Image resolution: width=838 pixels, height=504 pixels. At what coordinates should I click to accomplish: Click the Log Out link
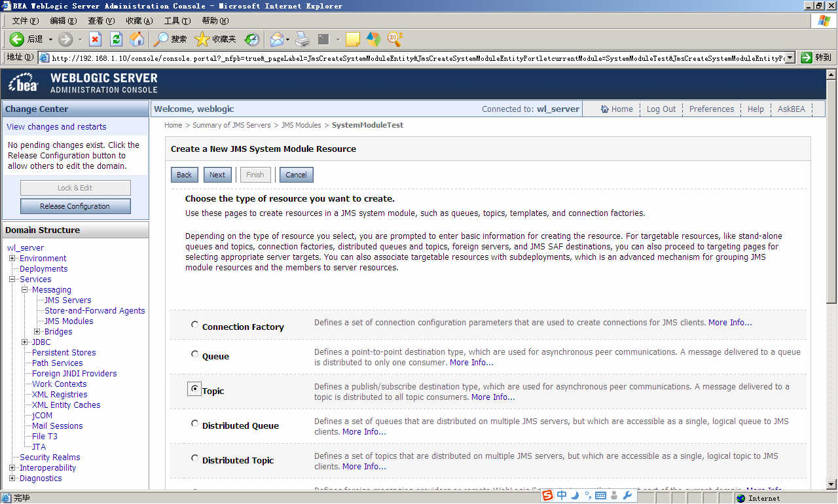click(661, 109)
